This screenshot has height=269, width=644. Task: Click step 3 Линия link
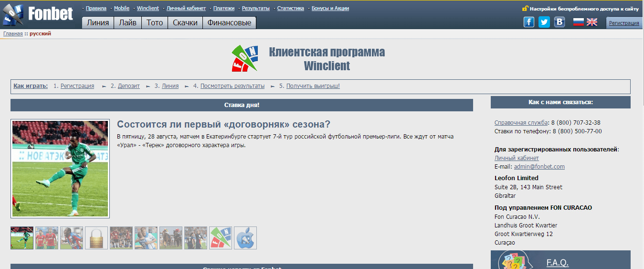(170, 86)
